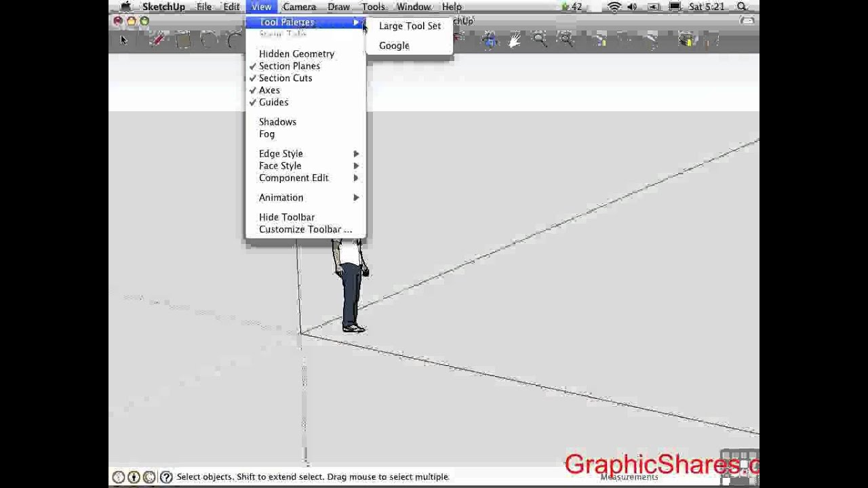Viewport: 868px width, 488px height.
Task: Open the Draw menu
Action: 338,7
